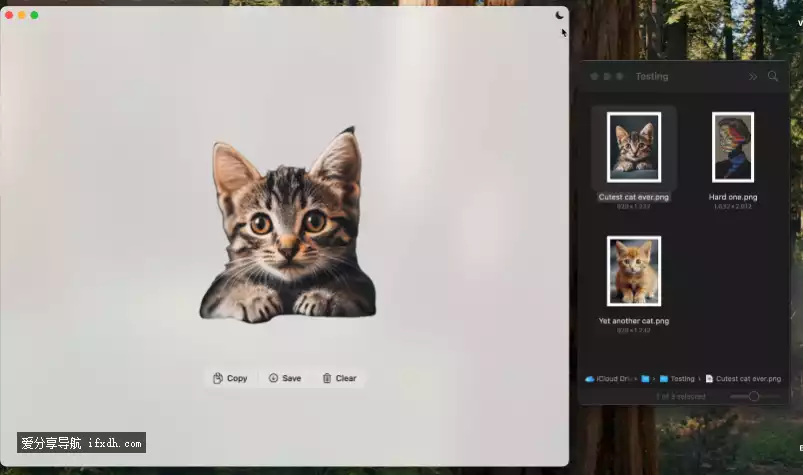This screenshot has width=803, height=475.
Task: Select the Yet another cat.png thumbnail
Action: coord(633,271)
